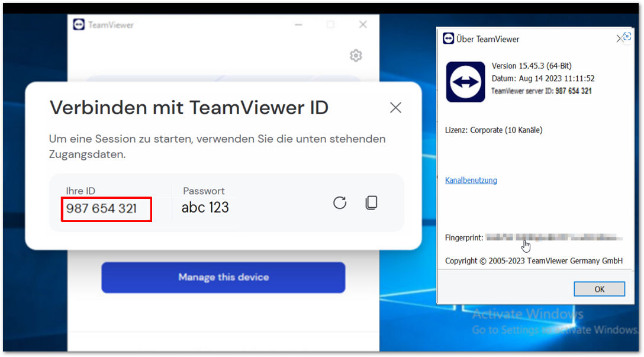The width and height of the screenshot is (644, 357).
Task: Close the Verbinden mit TeamViewer ID dialog
Action: [x=395, y=108]
